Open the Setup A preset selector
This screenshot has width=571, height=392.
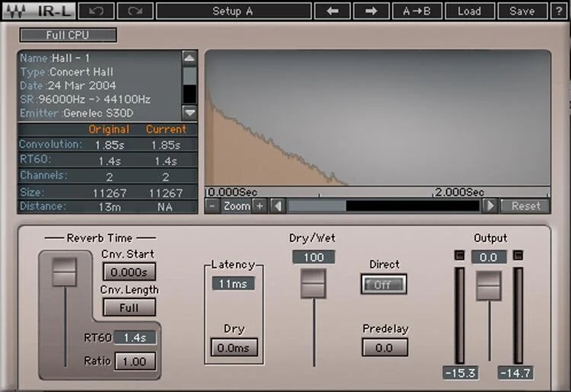(x=234, y=11)
